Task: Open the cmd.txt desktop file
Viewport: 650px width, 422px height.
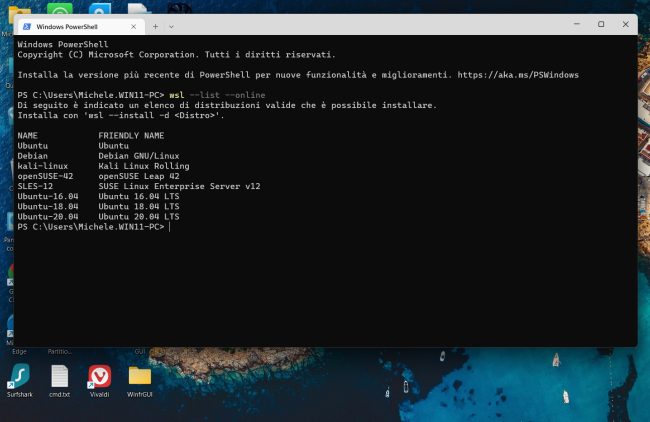Action: click(59, 380)
